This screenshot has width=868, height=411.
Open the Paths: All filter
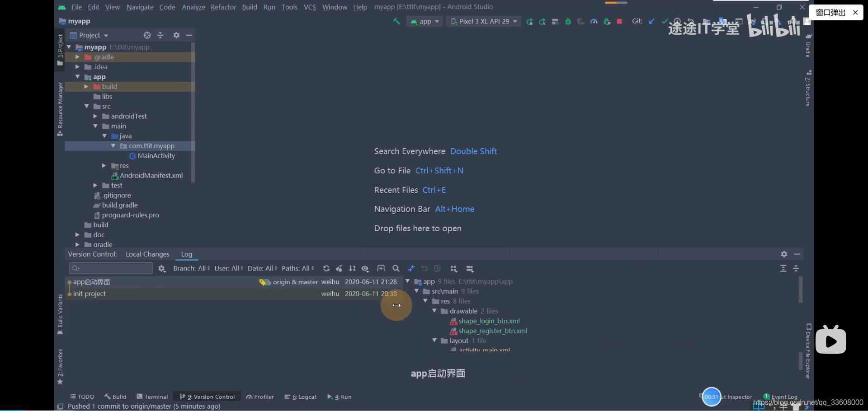298,268
